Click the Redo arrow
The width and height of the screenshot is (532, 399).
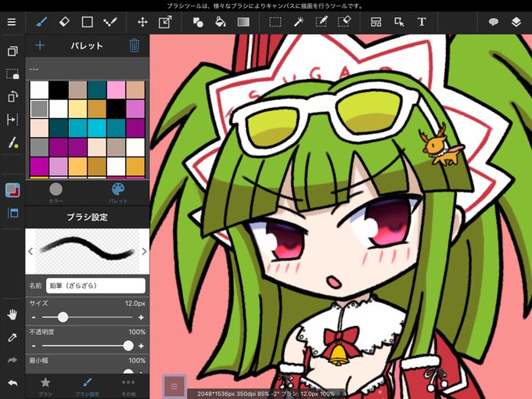coord(13,360)
